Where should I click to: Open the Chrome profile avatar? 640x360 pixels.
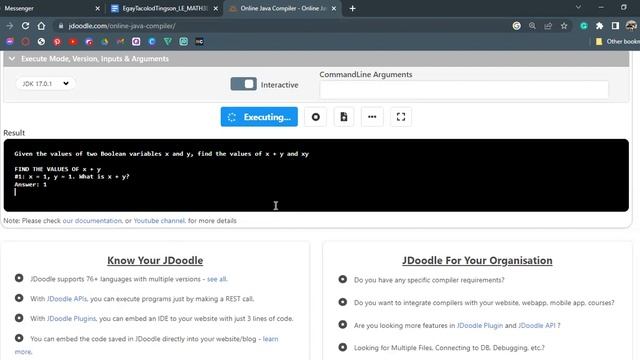(631, 26)
